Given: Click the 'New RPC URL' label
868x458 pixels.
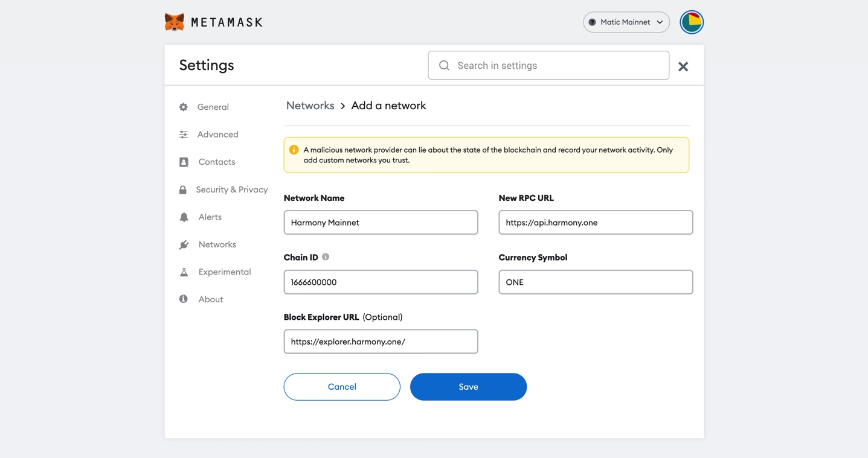Looking at the screenshot, I should click(x=526, y=198).
